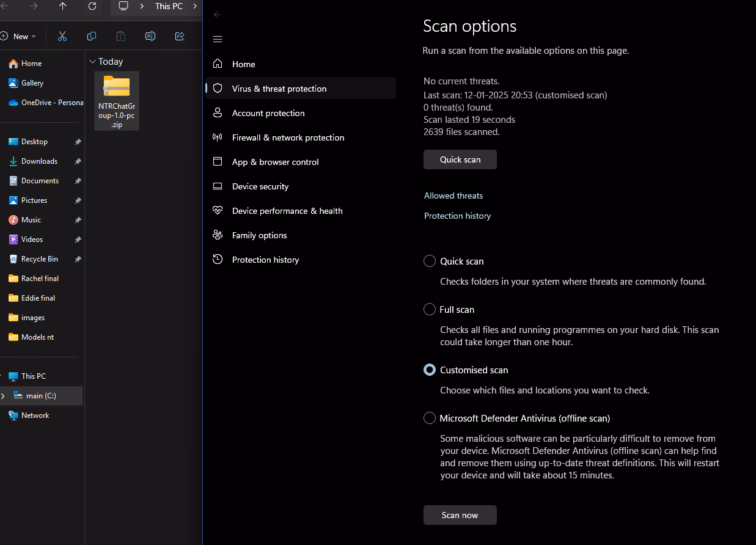Screen dimensions: 756x545
Task: Click the monitor icon in the address bar
Action: pyautogui.click(x=123, y=6)
